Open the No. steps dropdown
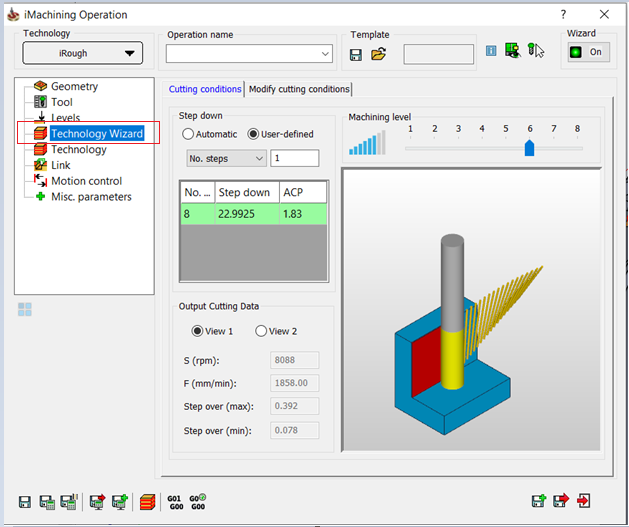This screenshot has width=629, height=527. 226,158
